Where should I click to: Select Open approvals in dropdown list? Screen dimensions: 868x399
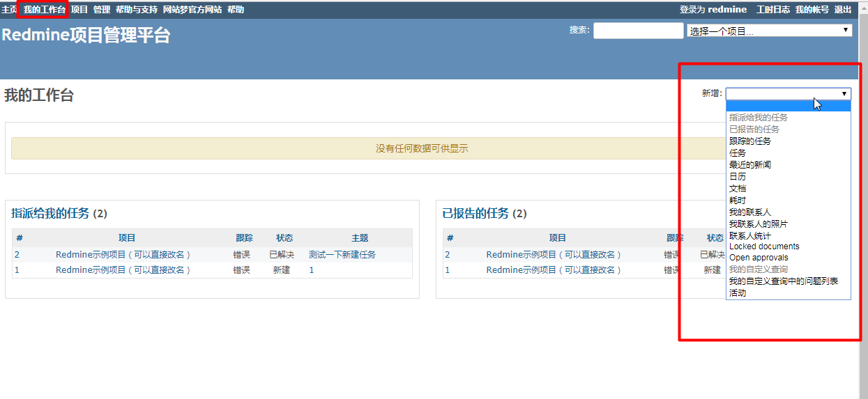pos(789,258)
